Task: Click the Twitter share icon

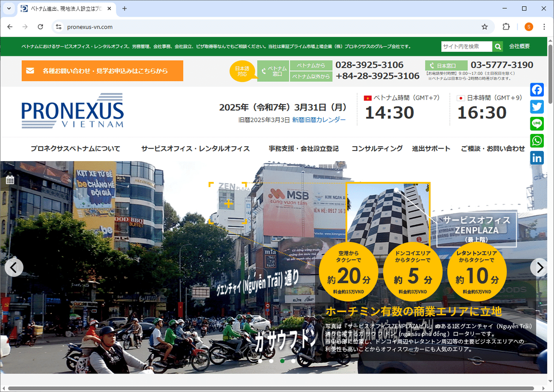Action: point(537,107)
